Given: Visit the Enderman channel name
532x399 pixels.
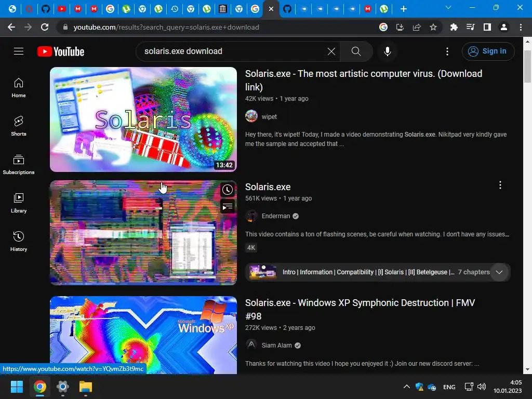Looking at the screenshot, I should (x=276, y=216).
